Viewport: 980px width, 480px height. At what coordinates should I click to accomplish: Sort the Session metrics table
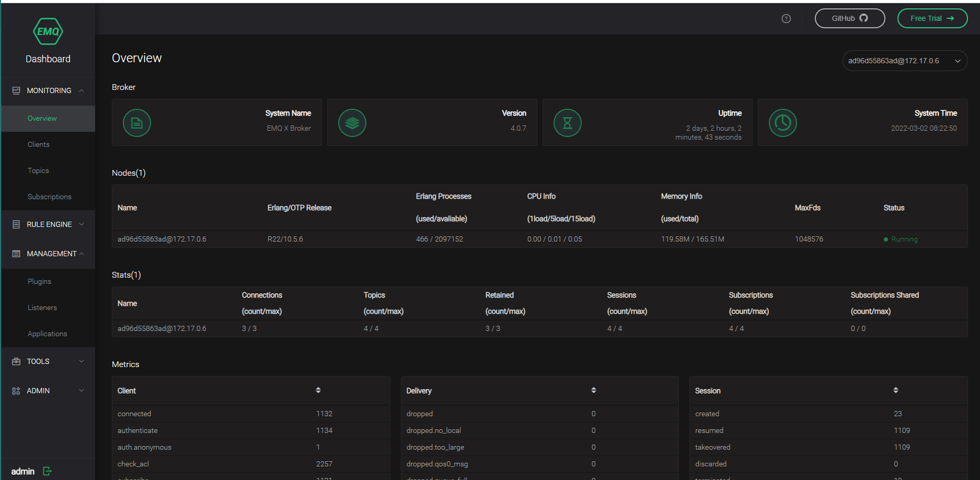896,390
